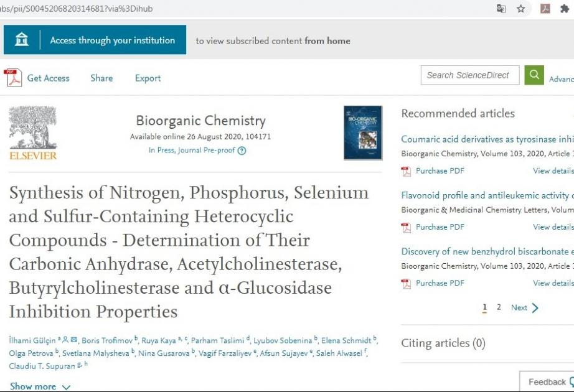This screenshot has width=574, height=392.
Task: Click the institution building icon
Action: pyautogui.click(x=22, y=40)
